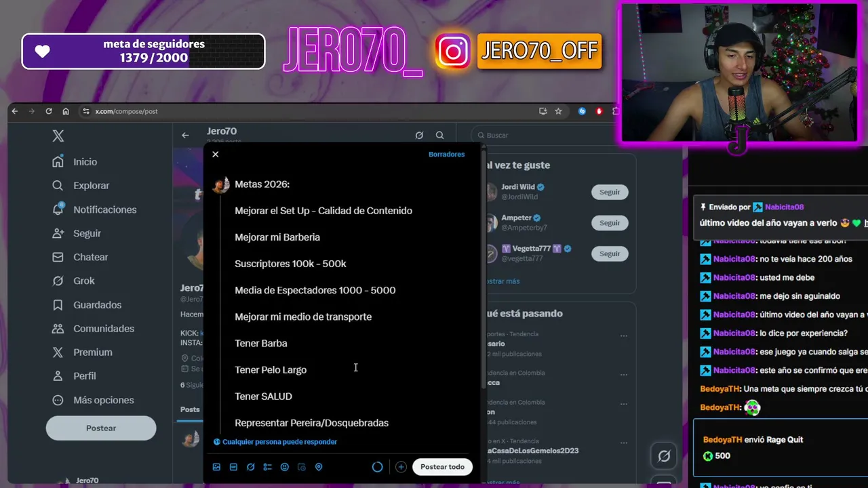Open Borradores drafts link
868x488 pixels.
pyautogui.click(x=446, y=155)
